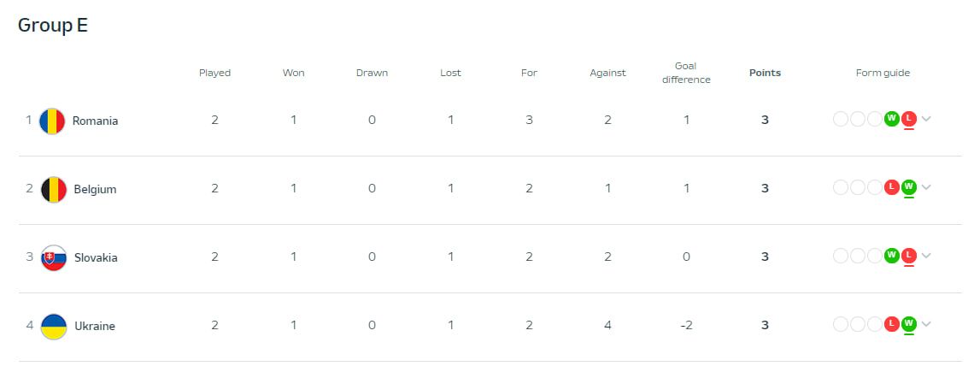
Task: Click Belgium's red L form badge
Action: coord(892,187)
